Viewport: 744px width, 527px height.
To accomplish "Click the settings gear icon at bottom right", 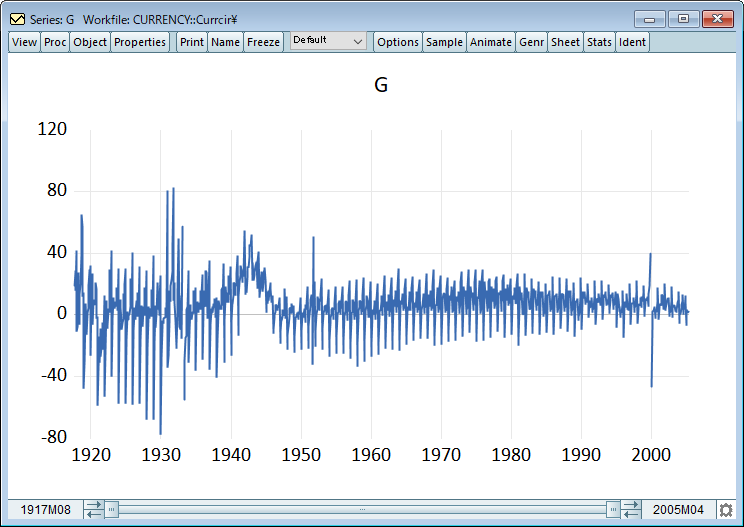I will [x=725, y=510].
